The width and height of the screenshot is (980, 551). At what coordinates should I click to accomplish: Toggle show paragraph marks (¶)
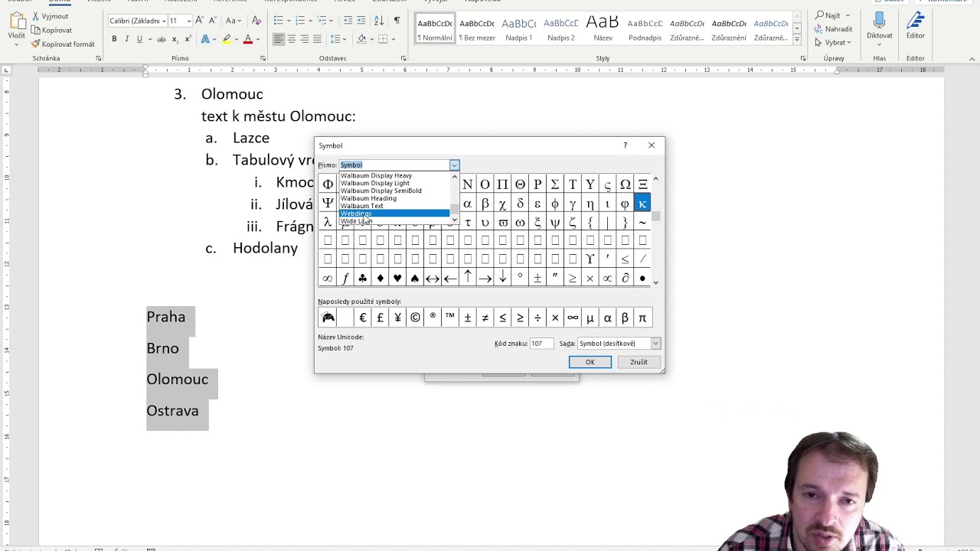point(397,21)
